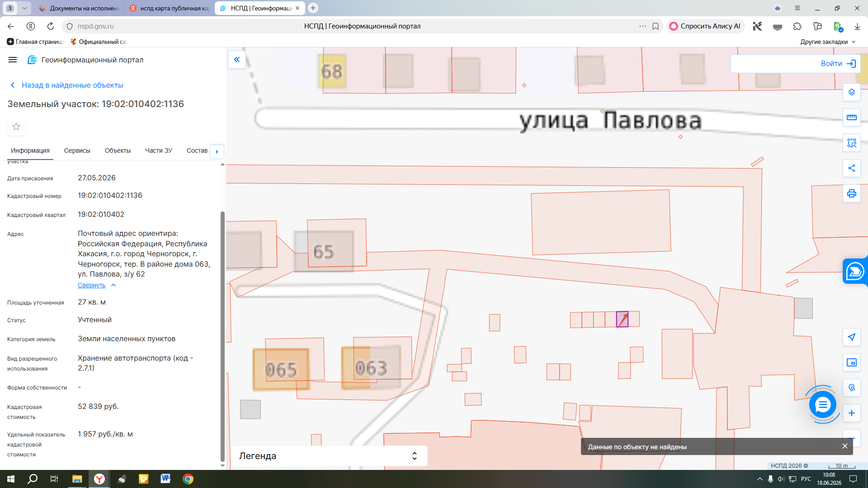Open Task View from the taskbar
The width and height of the screenshot is (868, 488).
[x=54, y=479]
